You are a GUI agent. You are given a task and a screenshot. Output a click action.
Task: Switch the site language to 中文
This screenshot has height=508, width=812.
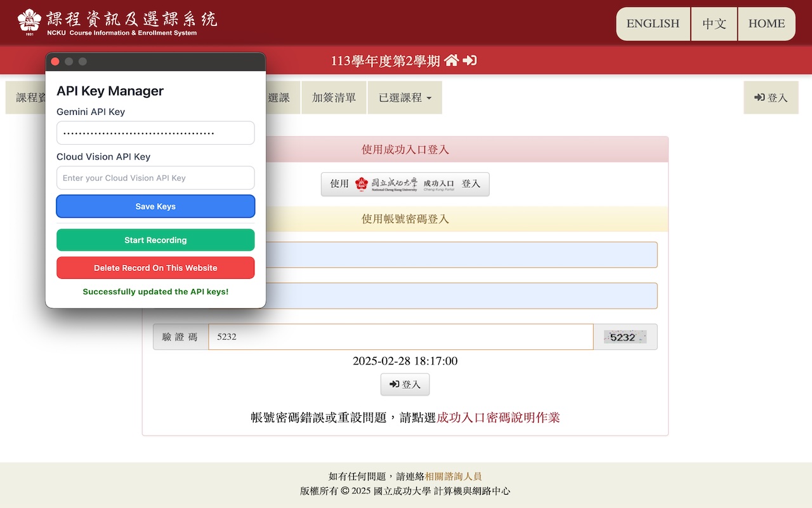(714, 23)
